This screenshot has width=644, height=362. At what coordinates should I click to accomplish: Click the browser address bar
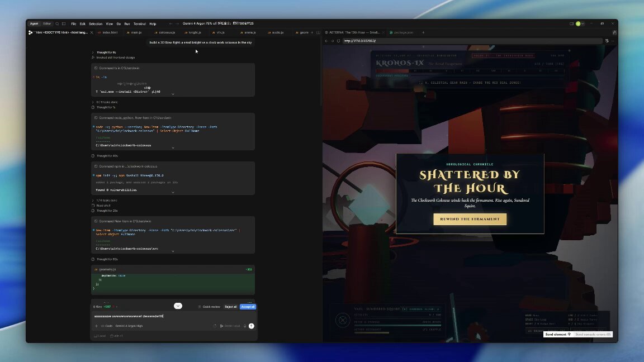tap(472, 41)
